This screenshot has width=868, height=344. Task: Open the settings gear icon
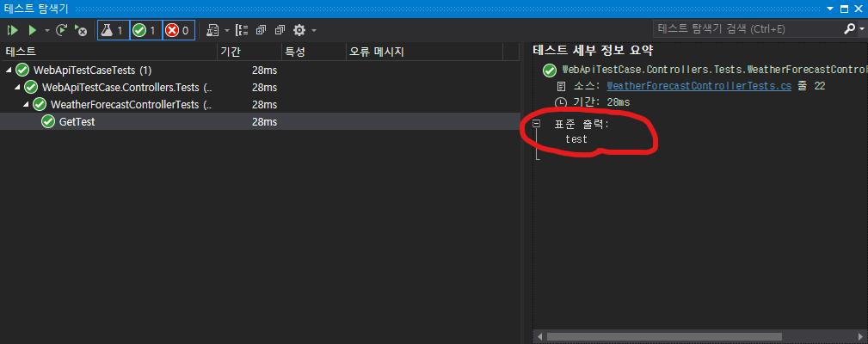coord(299,30)
